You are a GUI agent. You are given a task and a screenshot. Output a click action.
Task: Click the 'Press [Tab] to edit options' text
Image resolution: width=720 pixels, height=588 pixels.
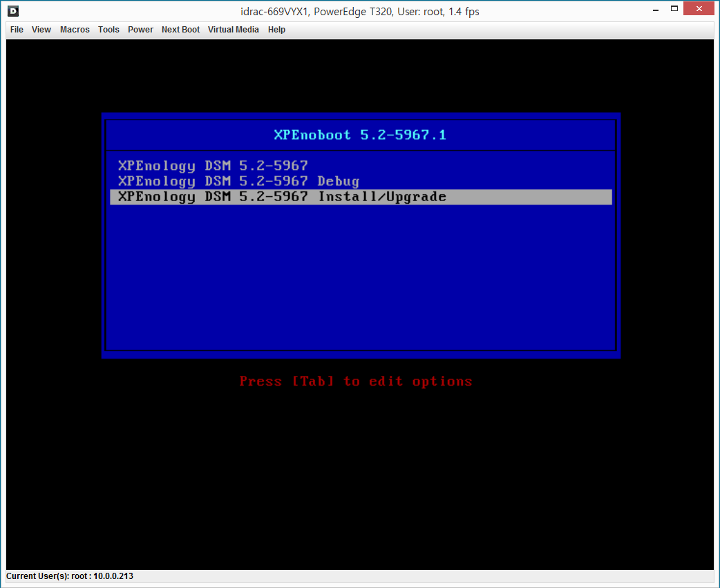pyautogui.click(x=356, y=381)
